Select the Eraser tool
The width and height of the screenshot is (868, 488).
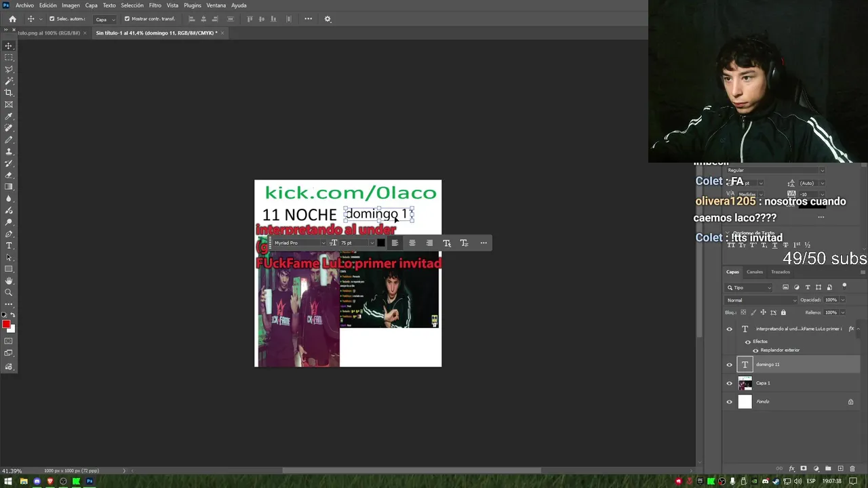click(9, 175)
